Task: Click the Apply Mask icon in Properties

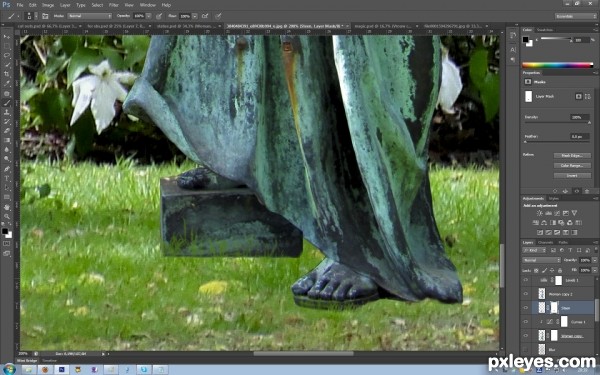Action: [x=566, y=191]
